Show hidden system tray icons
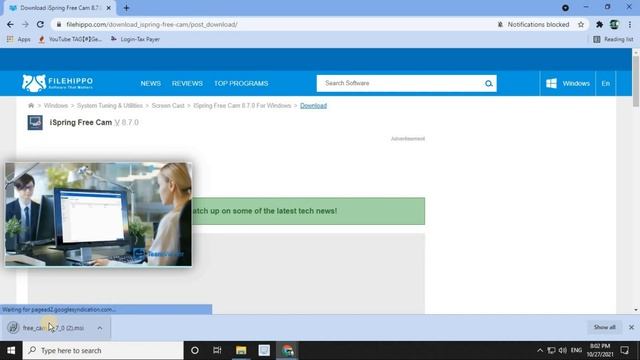The image size is (640, 360). 540,350
